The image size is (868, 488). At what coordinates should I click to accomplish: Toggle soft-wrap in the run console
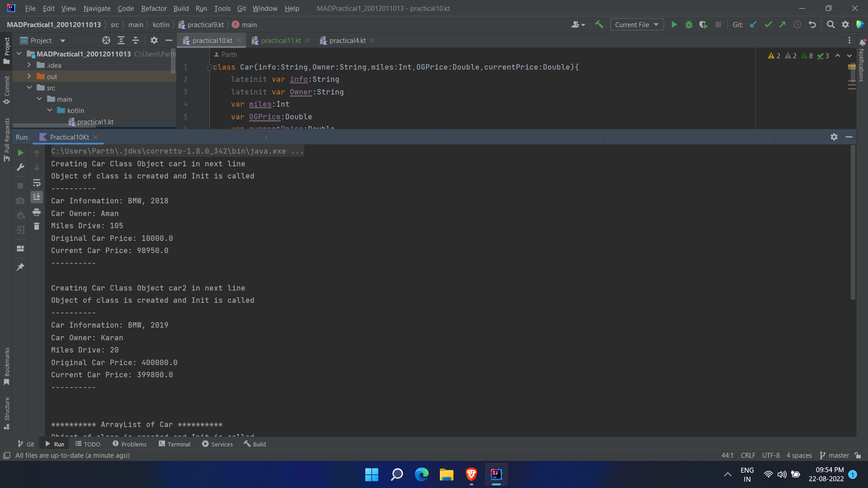click(37, 183)
